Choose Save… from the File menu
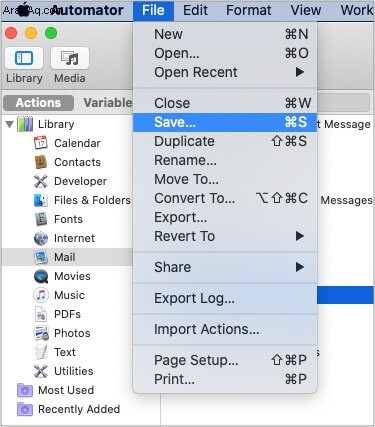This screenshot has height=427, width=375. click(225, 122)
